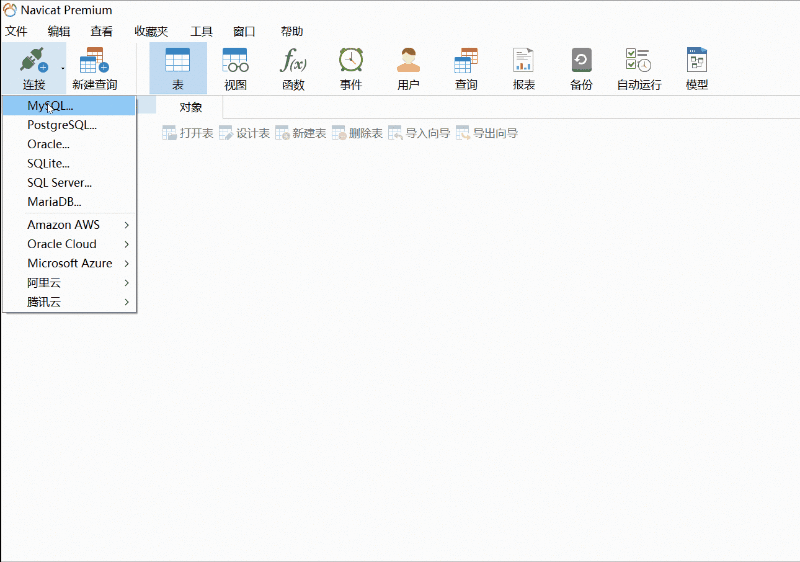Click the 自动运行 (Automation) icon
The width and height of the screenshot is (800, 562).
pyautogui.click(x=638, y=60)
